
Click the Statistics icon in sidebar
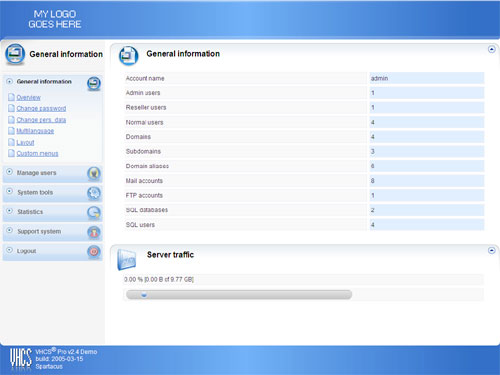click(94, 213)
